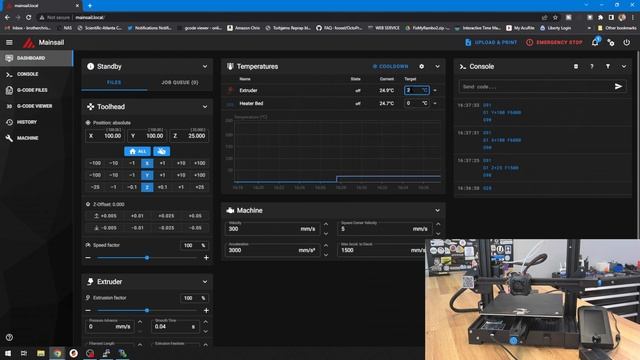Open Temperatures panel settings gear
The width and height of the screenshot is (640, 360).
point(422,67)
